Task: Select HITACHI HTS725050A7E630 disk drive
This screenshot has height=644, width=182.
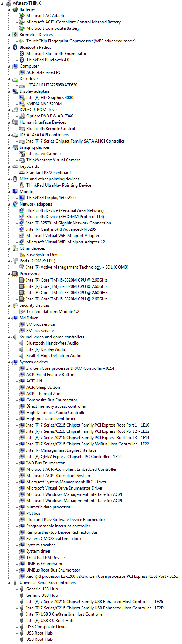Action: [x=52, y=85]
